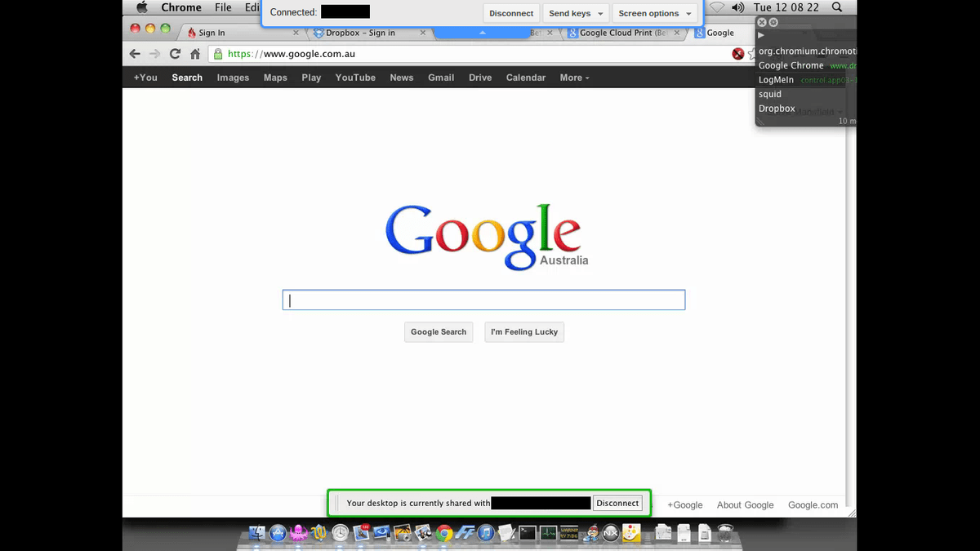Click inside the Google search field
This screenshot has height=551, width=980.
point(483,300)
